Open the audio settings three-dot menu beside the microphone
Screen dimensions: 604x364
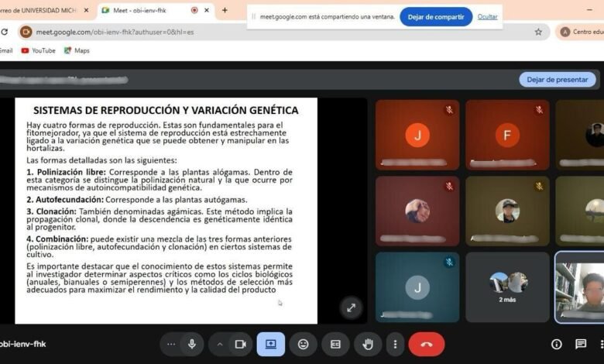[171, 344]
